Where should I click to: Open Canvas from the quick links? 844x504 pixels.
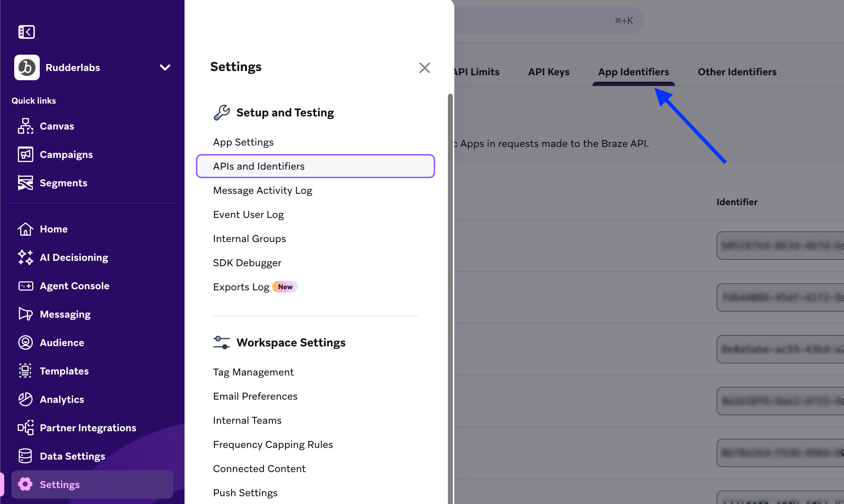pos(25,126)
